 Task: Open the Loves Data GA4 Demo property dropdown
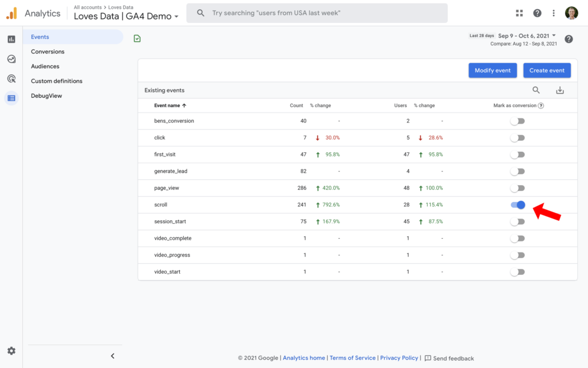126,16
